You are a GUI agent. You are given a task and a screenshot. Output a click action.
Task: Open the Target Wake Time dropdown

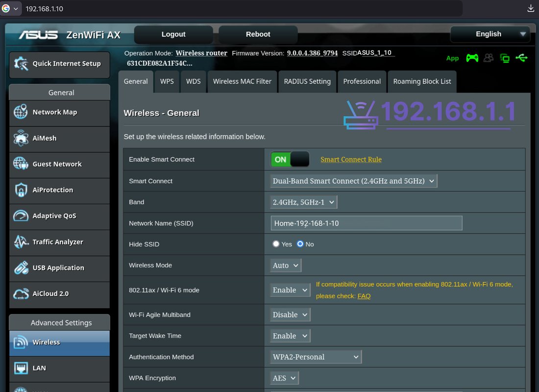point(290,336)
